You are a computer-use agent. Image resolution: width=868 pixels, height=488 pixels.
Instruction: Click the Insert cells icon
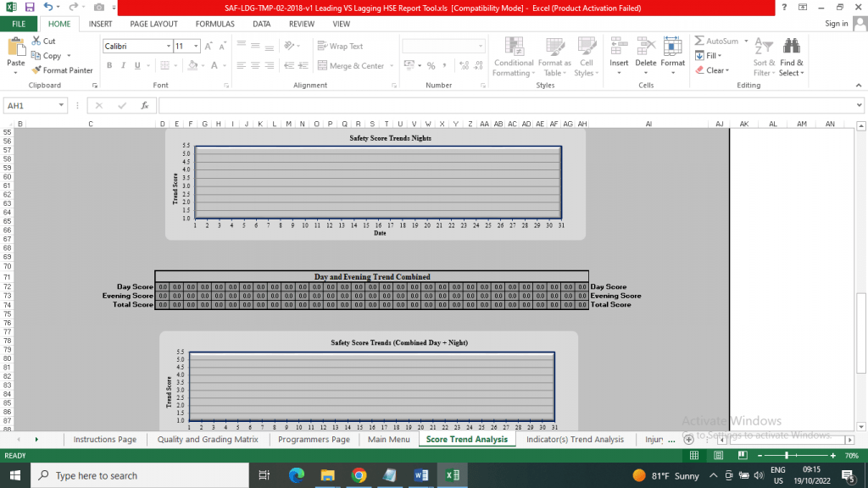tap(619, 46)
